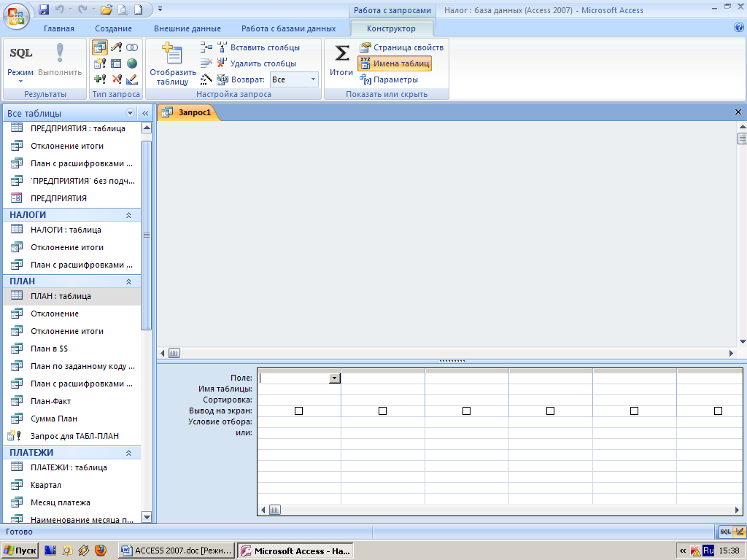This screenshot has height=560, width=747.
Task: Collapse the ПЛАТЕЖИ group
Action: 128,453
